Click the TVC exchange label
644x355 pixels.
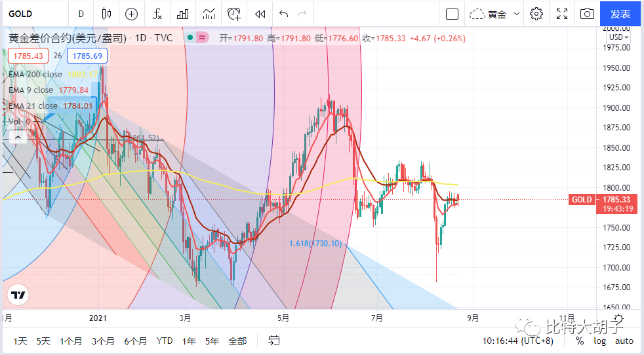pyautogui.click(x=163, y=38)
